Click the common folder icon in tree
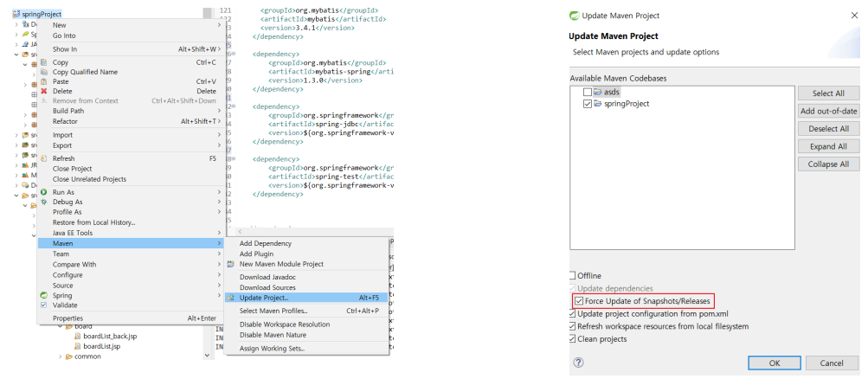868x379 pixels. click(x=69, y=357)
